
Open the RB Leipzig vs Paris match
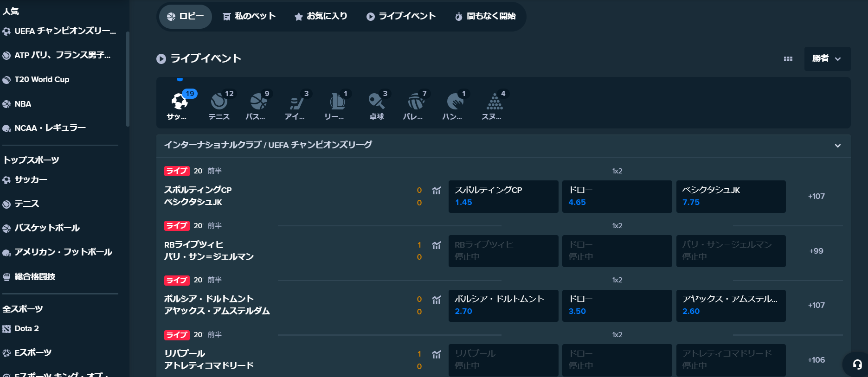tap(209, 251)
